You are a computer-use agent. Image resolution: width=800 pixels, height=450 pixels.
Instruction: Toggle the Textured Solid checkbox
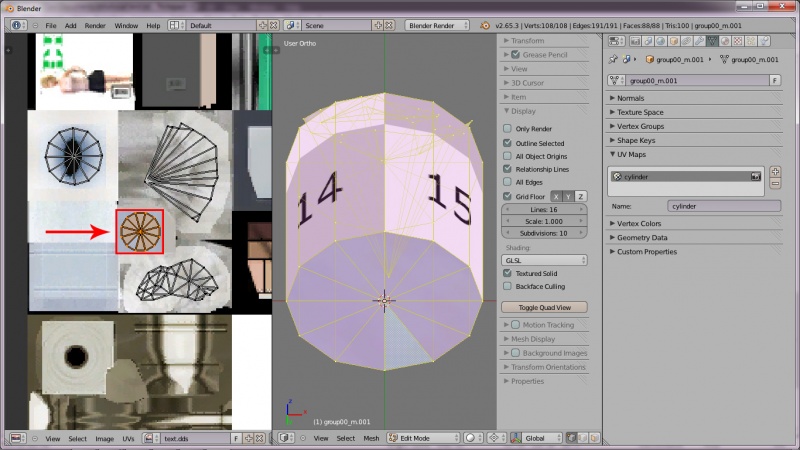click(x=508, y=273)
